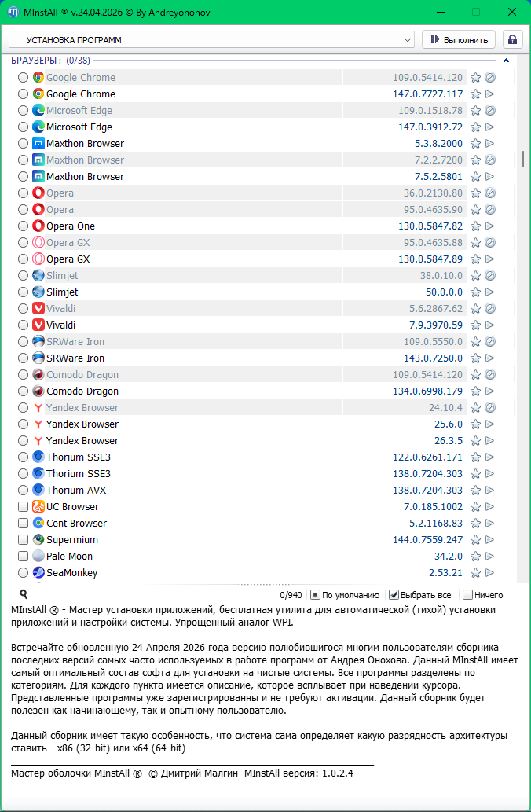Click star icon next to Google Chrome 147.0.7727.117

475,94
